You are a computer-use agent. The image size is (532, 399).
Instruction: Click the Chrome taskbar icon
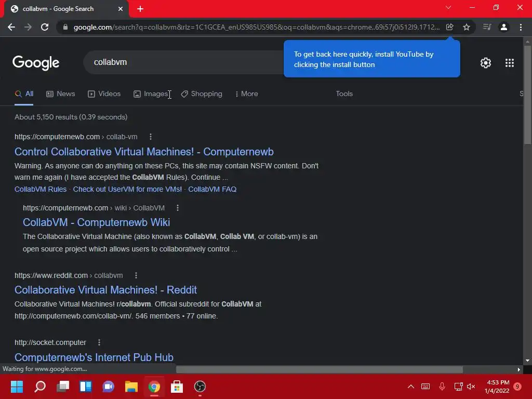[154, 387]
